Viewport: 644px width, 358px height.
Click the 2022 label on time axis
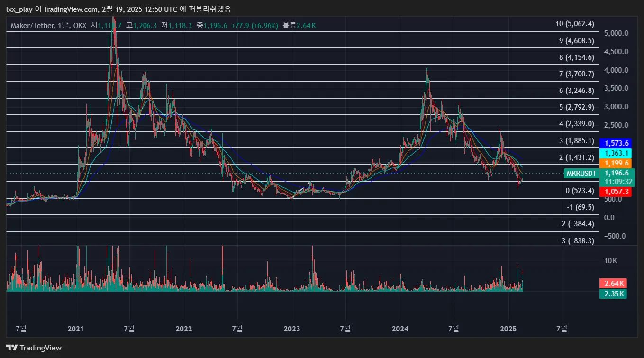pyautogui.click(x=183, y=329)
